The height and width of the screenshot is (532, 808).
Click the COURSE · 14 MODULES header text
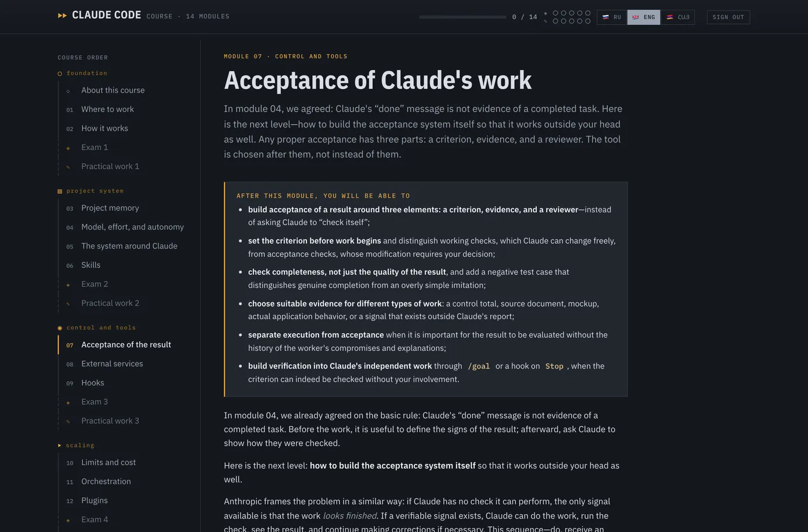tap(188, 17)
